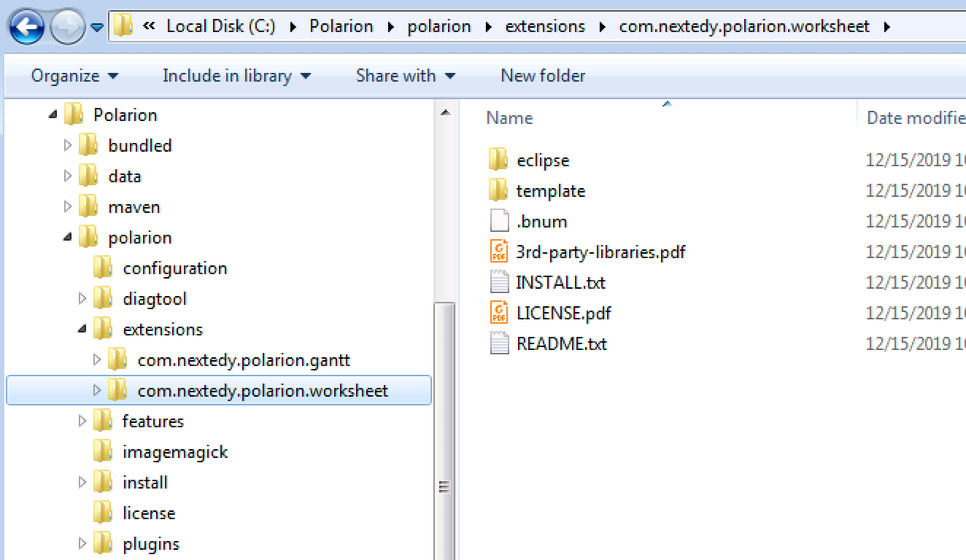Click the install folder icon in tree
Viewport: 966px width, 560px height.
[x=103, y=482]
